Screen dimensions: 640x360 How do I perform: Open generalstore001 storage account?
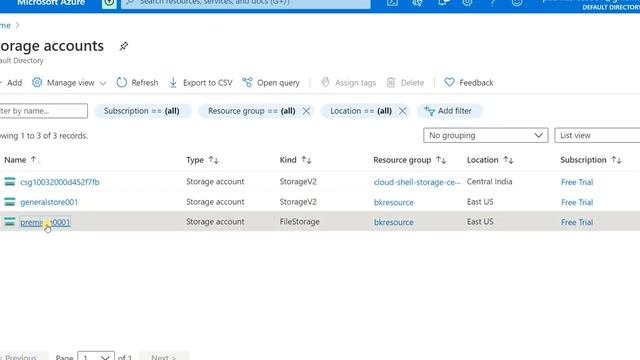pyautogui.click(x=49, y=202)
